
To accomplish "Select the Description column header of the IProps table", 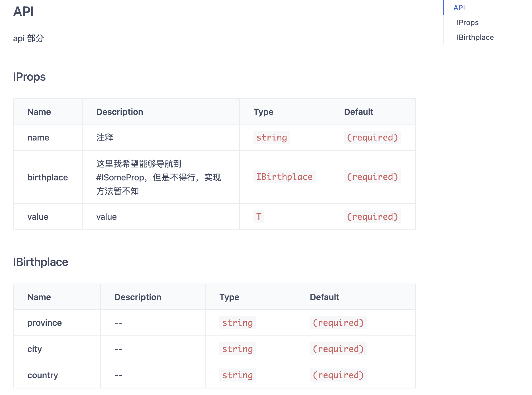I will coord(120,112).
